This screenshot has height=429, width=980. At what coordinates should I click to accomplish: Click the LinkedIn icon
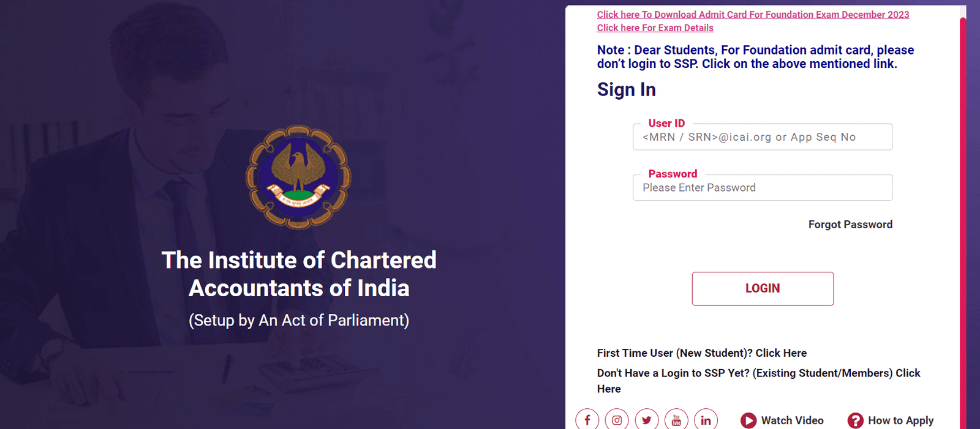[706, 420]
